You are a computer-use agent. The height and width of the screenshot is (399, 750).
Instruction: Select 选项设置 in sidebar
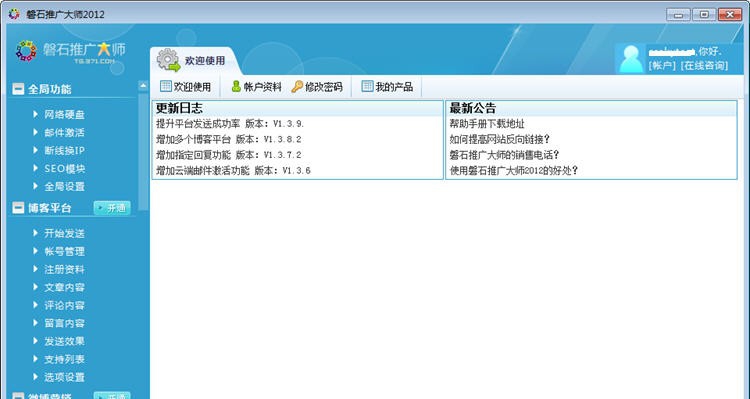coord(65,377)
